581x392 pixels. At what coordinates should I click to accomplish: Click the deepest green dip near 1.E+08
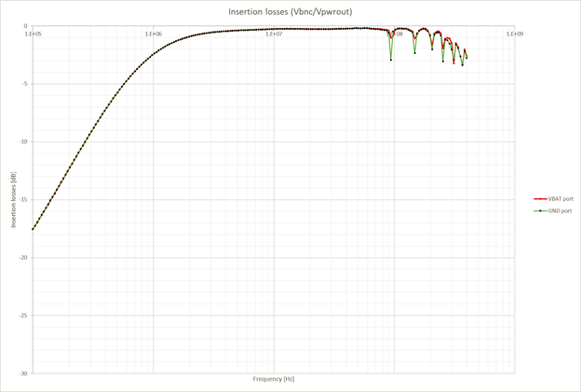pyautogui.click(x=391, y=60)
